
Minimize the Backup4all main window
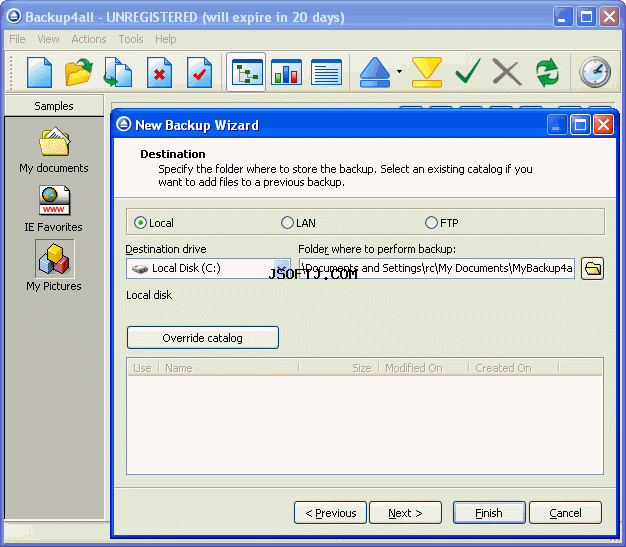[x=562, y=17]
